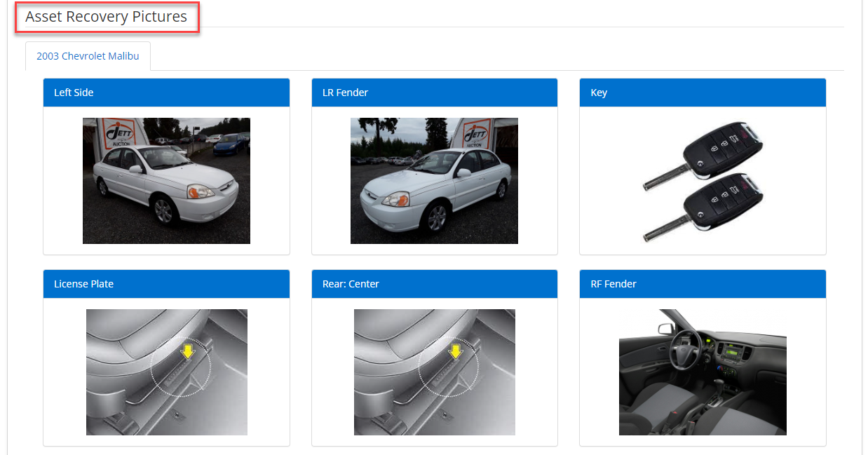Click the Key panel header

pos(703,93)
